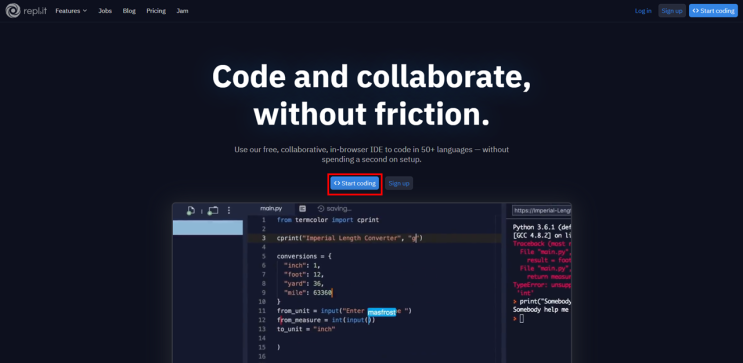Click the new file icon in the IDE preview
The height and width of the screenshot is (363, 743).
coord(190,210)
